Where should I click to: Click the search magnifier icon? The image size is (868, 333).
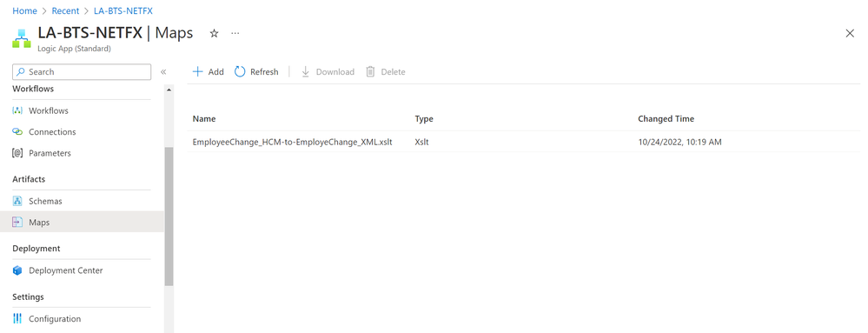click(21, 71)
